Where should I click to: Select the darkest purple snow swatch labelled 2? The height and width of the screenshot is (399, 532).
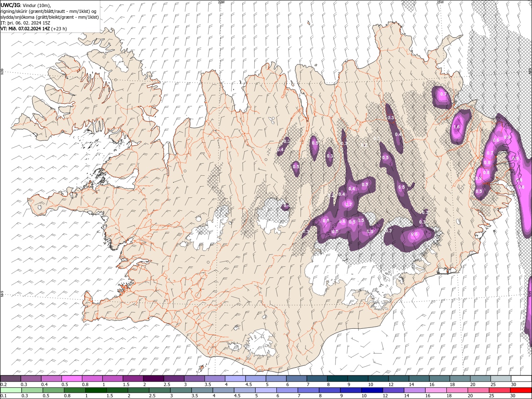click(153, 379)
